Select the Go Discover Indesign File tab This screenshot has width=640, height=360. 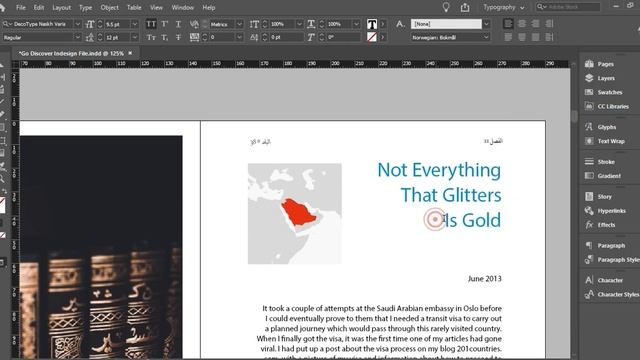click(x=71, y=53)
